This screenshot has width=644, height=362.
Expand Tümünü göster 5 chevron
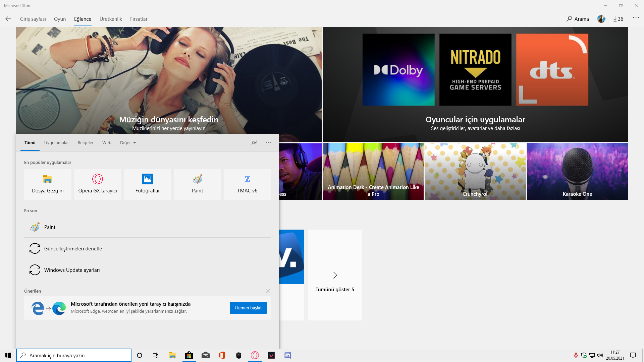coord(335,275)
